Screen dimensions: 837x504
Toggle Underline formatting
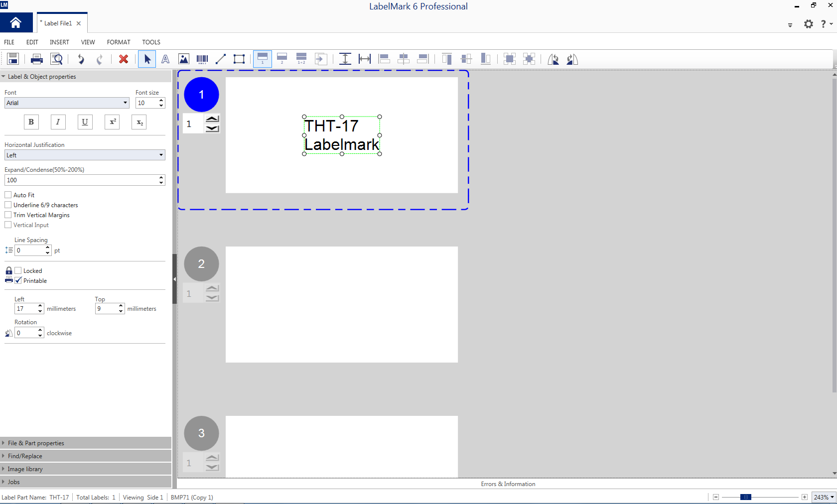(x=85, y=122)
